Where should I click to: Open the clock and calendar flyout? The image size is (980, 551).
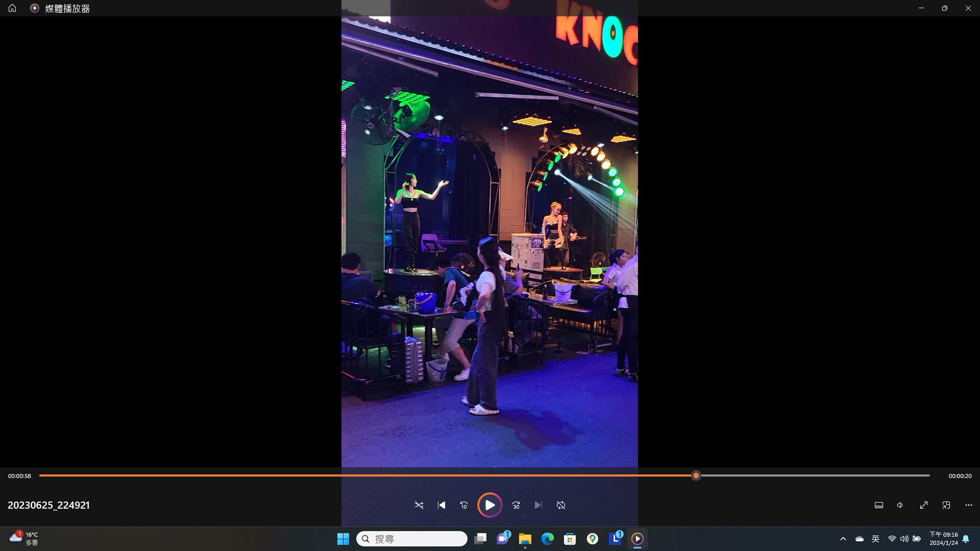944,539
